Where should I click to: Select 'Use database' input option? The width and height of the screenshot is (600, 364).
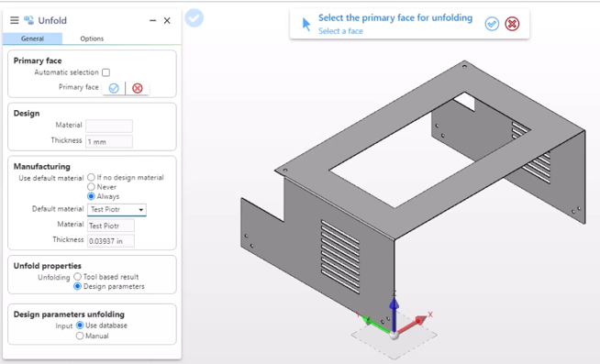80,325
